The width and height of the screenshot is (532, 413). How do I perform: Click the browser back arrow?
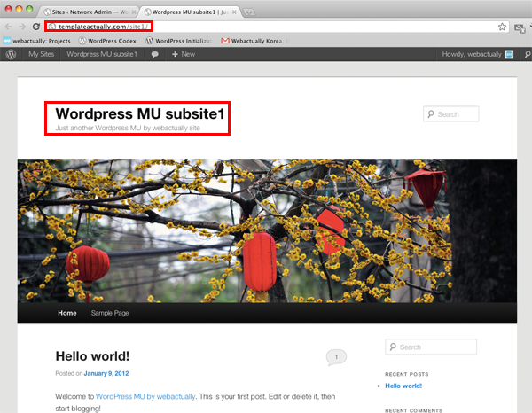[9, 27]
